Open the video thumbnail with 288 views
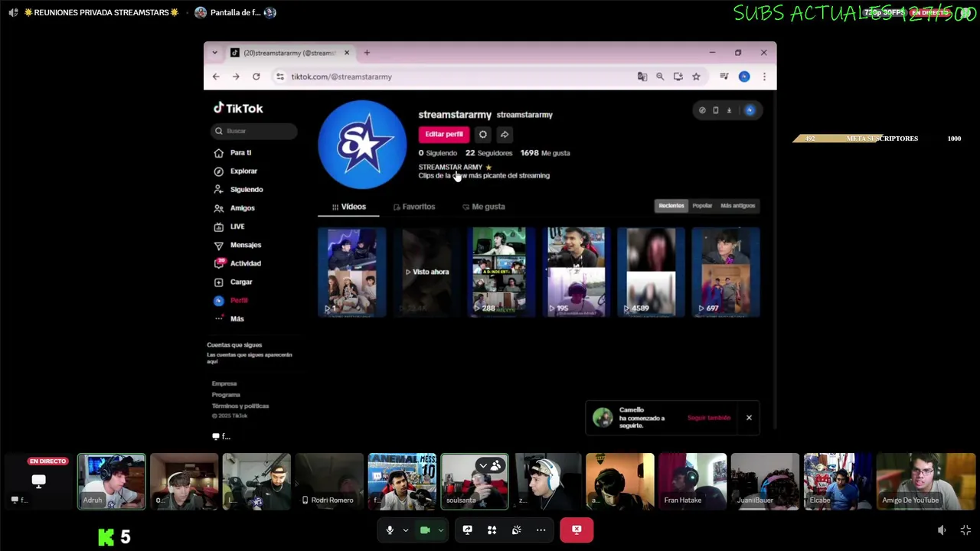This screenshot has width=980, height=551. point(501,272)
